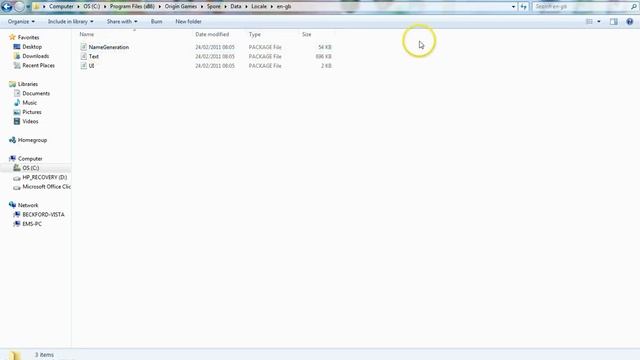Viewport: 640px width, 360px height.
Task: Click en-gb breadcrumb segment
Action: pyautogui.click(x=284, y=7)
